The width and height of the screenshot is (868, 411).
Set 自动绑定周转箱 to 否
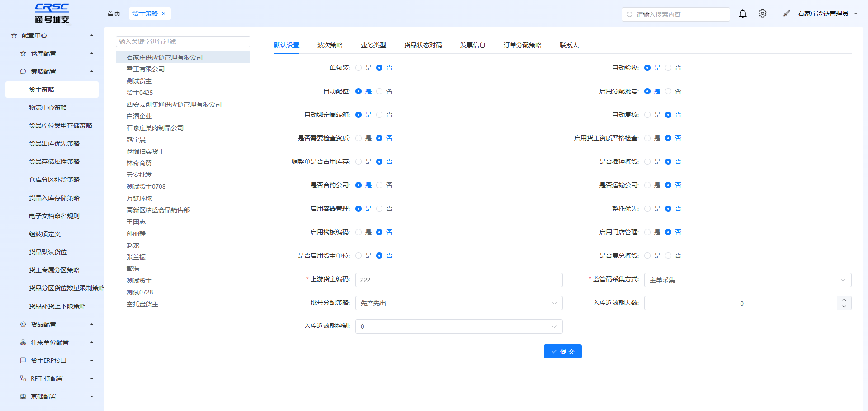pyautogui.click(x=379, y=115)
